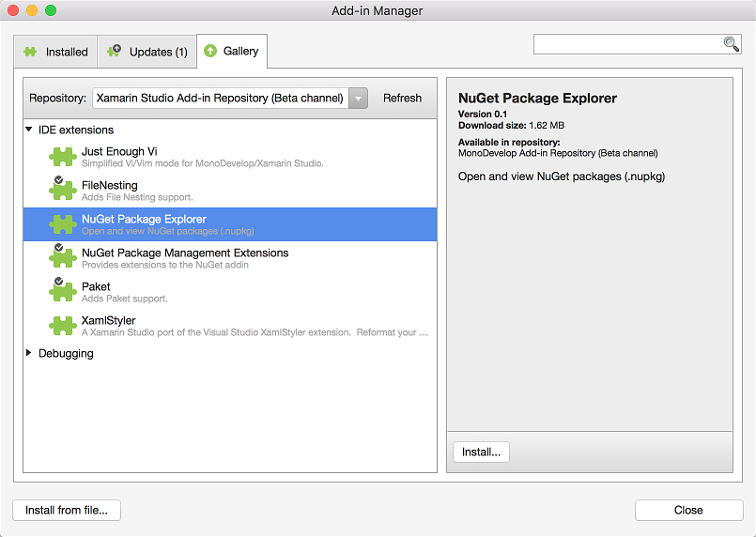The image size is (756, 537).
Task: Click the Just Enough Vi puzzle icon
Action: tap(63, 157)
